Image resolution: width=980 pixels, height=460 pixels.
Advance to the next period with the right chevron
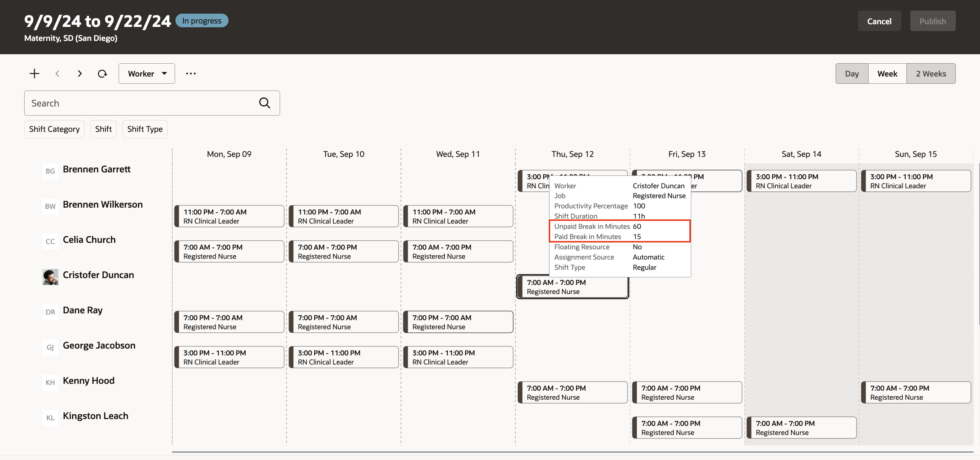tap(80, 74)
